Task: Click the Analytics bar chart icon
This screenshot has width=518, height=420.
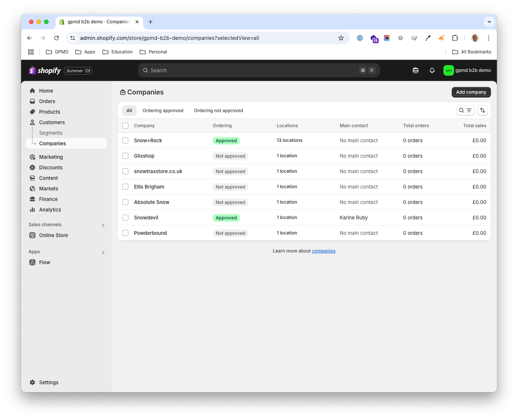Action: click(x=32, y=210)
